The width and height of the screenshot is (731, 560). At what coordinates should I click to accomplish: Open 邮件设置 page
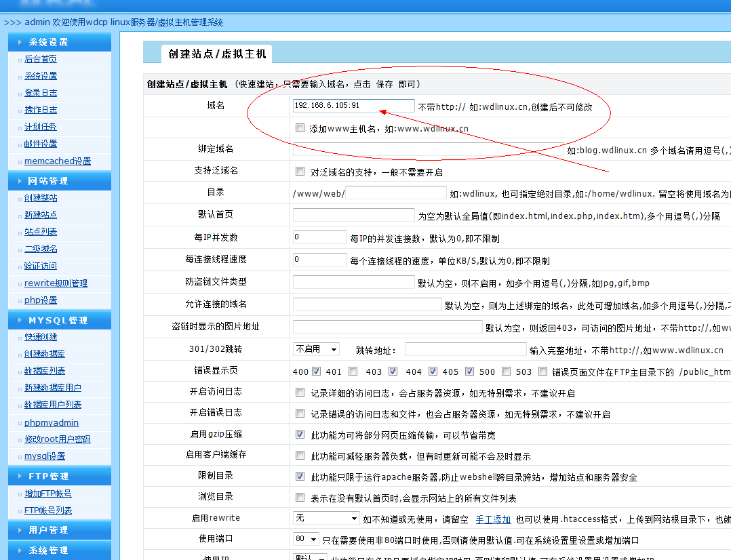41,144
